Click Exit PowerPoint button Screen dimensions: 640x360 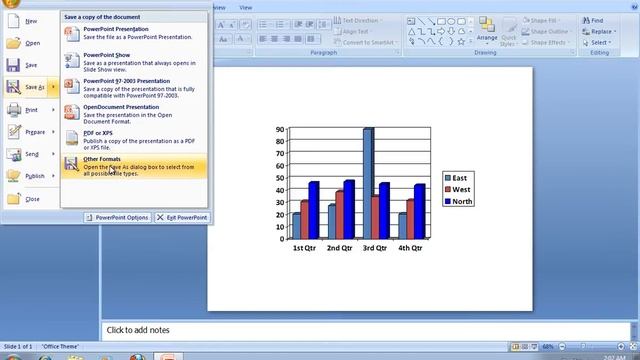182,218
